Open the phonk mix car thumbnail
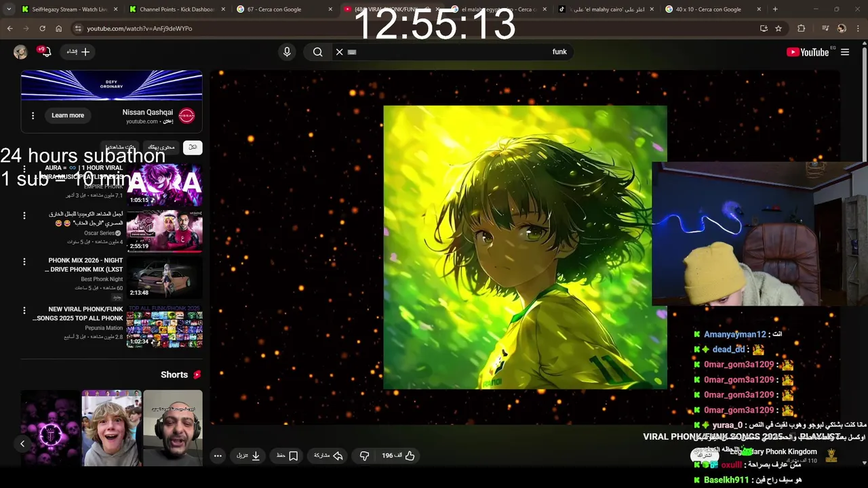The image size is (868, 488). click(x=164, y=277)
